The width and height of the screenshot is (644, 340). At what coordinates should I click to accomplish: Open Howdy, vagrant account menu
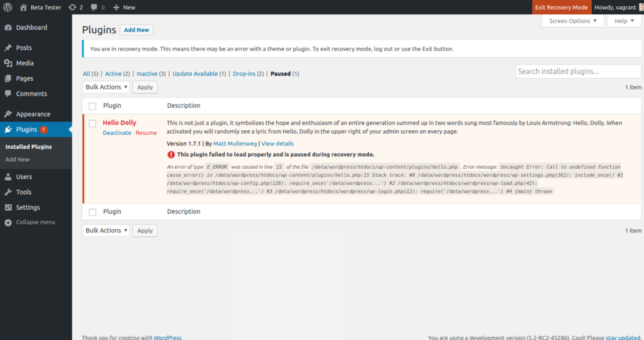(618, 8)
